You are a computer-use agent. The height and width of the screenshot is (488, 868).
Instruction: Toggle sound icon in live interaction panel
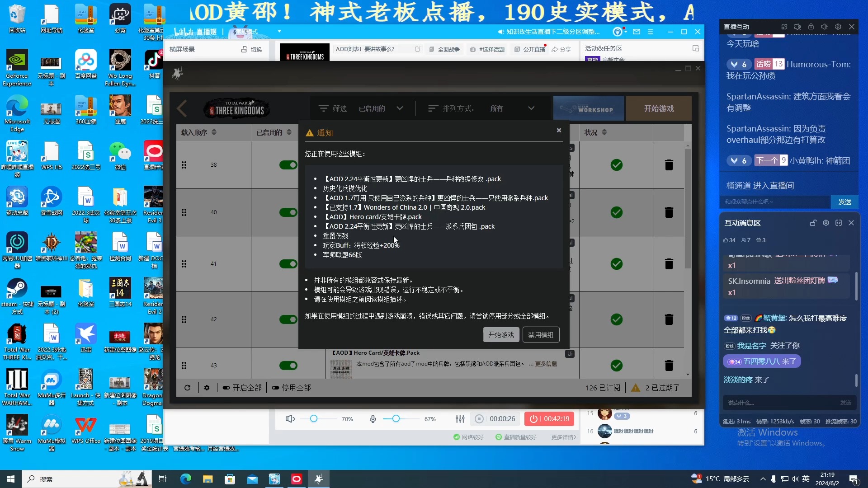pyautogui.click(x=825, y=27)
